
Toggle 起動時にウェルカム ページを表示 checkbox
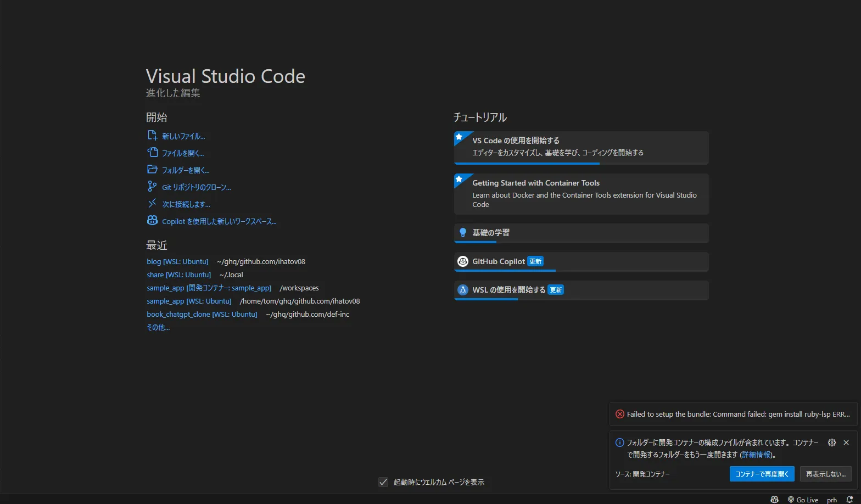(383, 482)
